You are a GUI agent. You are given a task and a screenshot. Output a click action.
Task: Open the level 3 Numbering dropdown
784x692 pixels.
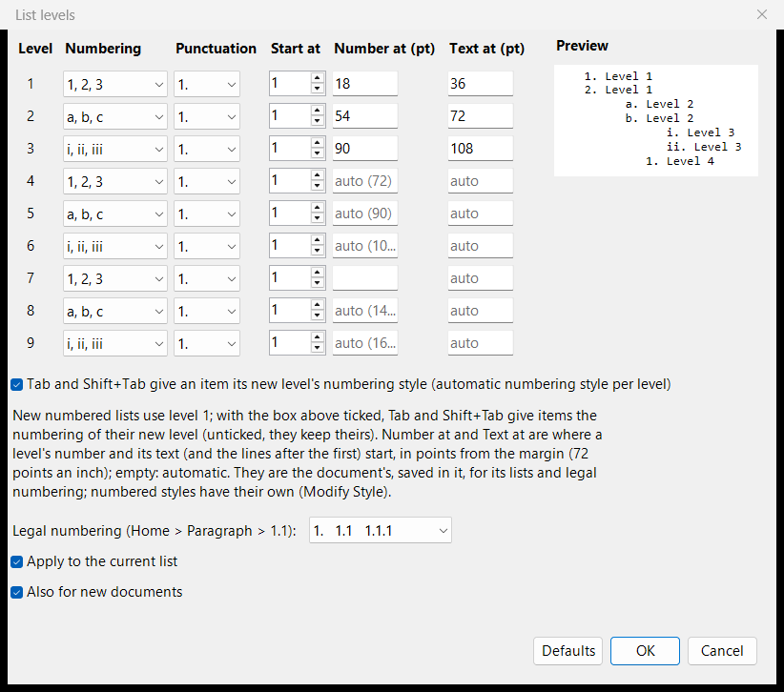pyautogui.click(x=115, y=149)
